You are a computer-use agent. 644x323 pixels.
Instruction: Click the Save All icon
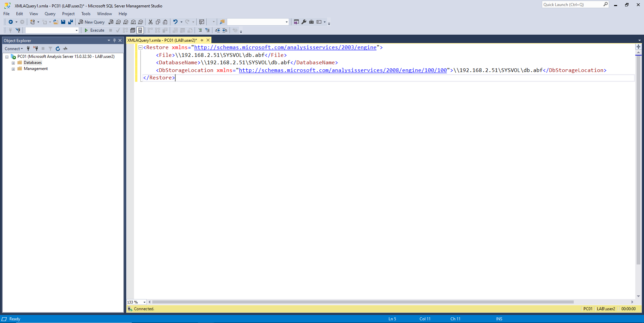coord(71,22)
